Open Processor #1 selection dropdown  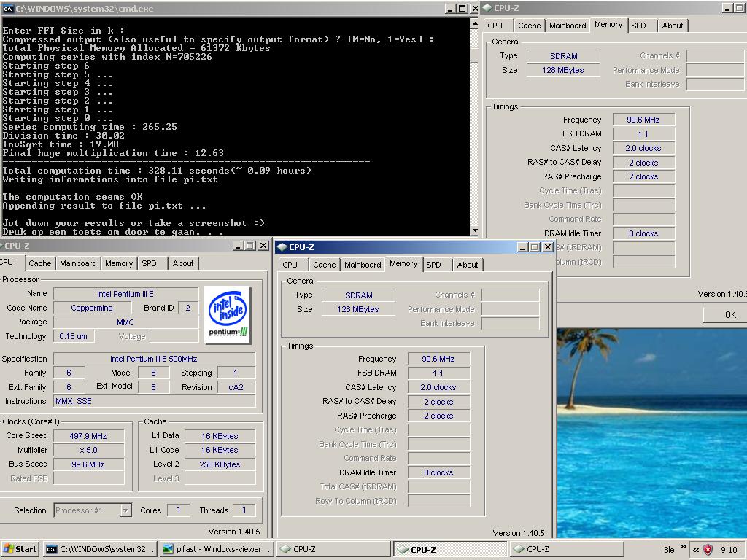[125, 510]
